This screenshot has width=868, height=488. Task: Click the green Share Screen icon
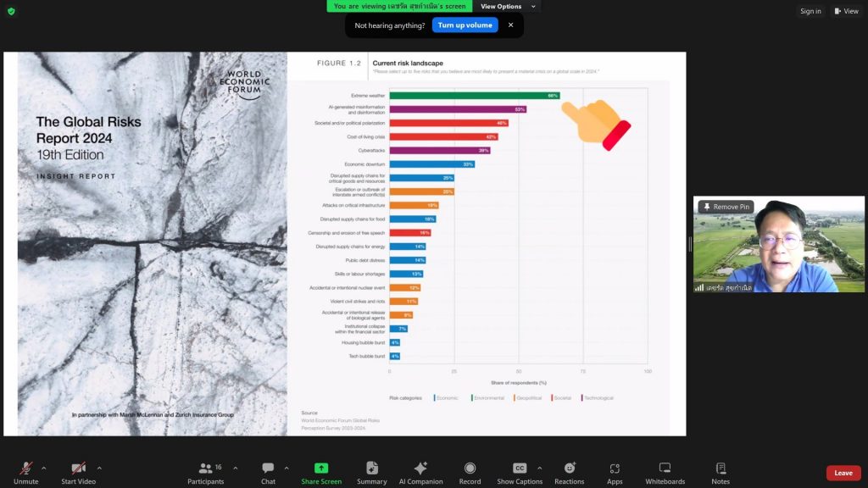(321, 469)
